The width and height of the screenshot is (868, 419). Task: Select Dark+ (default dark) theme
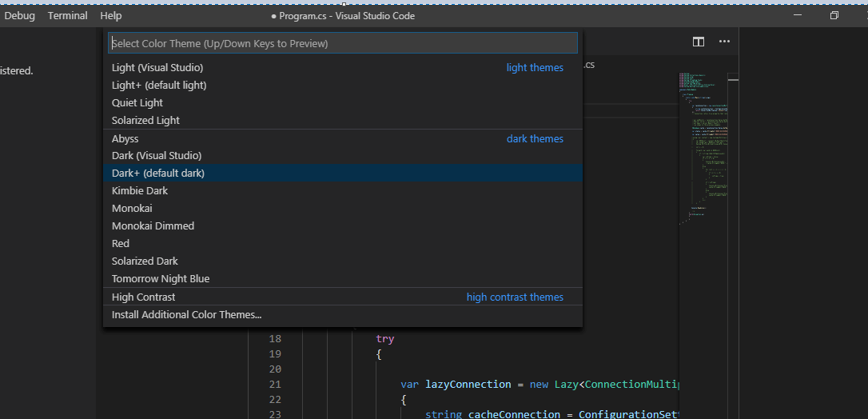click(158, 174)
